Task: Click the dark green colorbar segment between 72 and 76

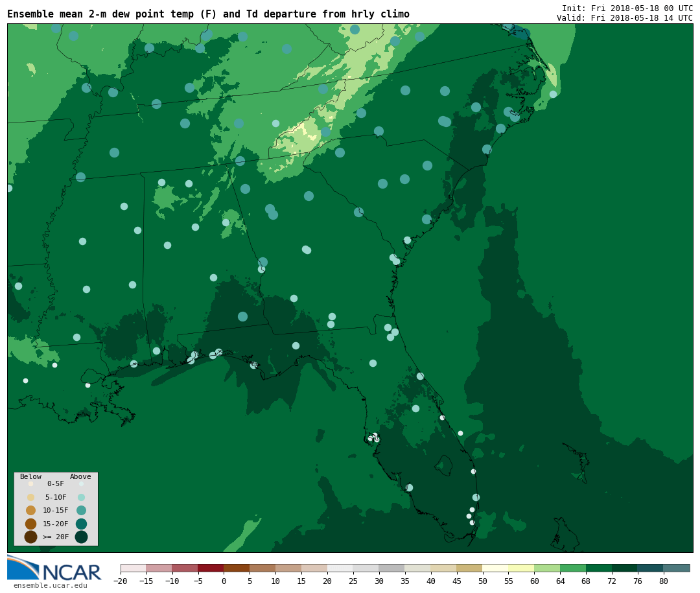Action: tap(625, 568)
